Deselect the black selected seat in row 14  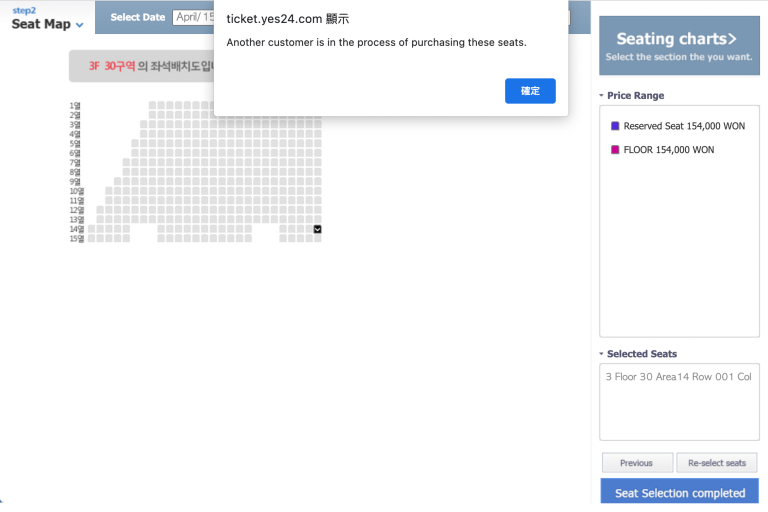click(x=317, y=229)
